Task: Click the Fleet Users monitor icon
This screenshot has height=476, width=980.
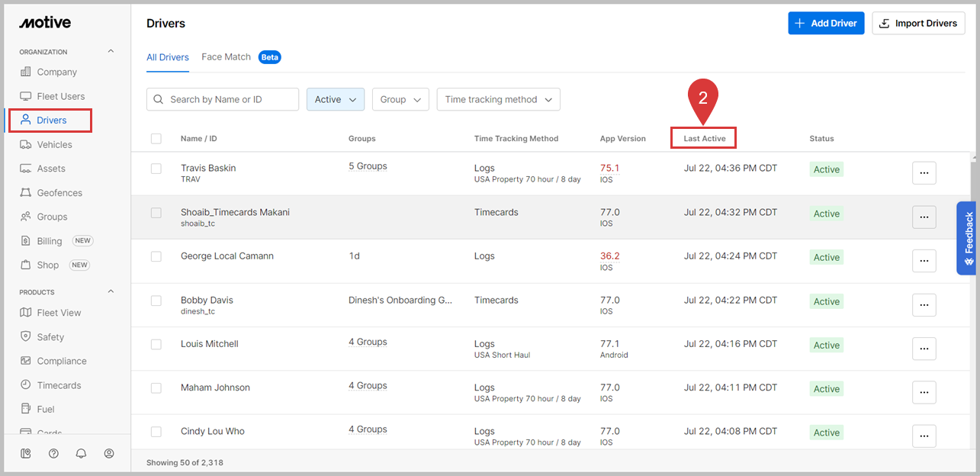Action: tap(26, 96)
